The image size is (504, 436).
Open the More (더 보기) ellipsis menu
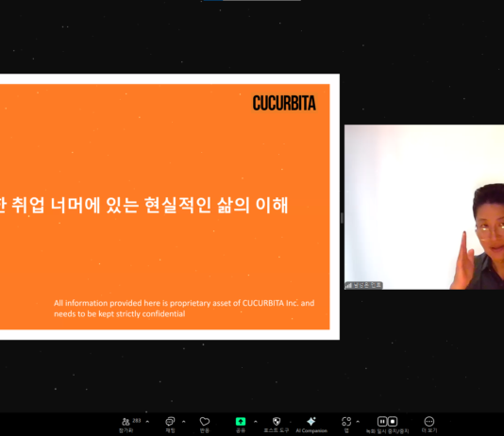[429, 425]
